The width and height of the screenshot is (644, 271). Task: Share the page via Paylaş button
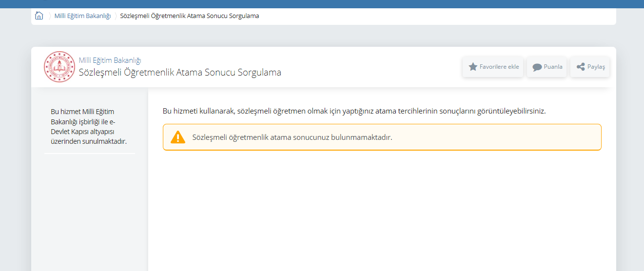(x=590, y=67)
